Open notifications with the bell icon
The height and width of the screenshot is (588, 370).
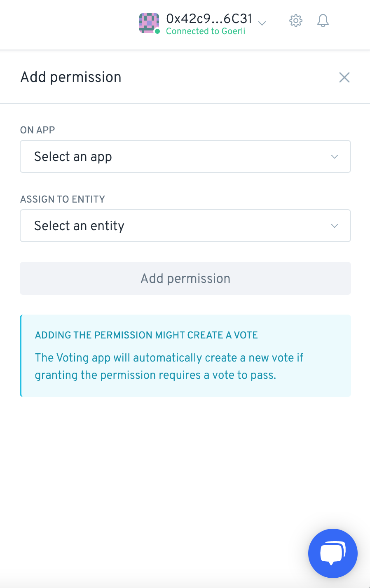point(323,21)
